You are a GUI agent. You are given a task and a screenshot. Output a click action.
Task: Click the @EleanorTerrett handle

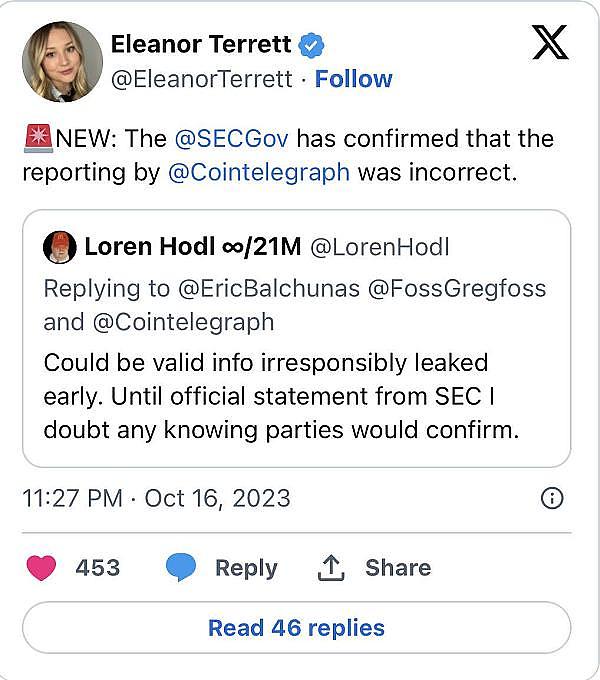click(x=203, y=79)
